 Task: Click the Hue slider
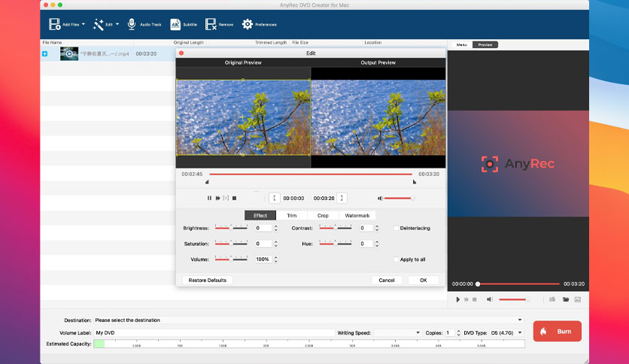click(336, 244)
